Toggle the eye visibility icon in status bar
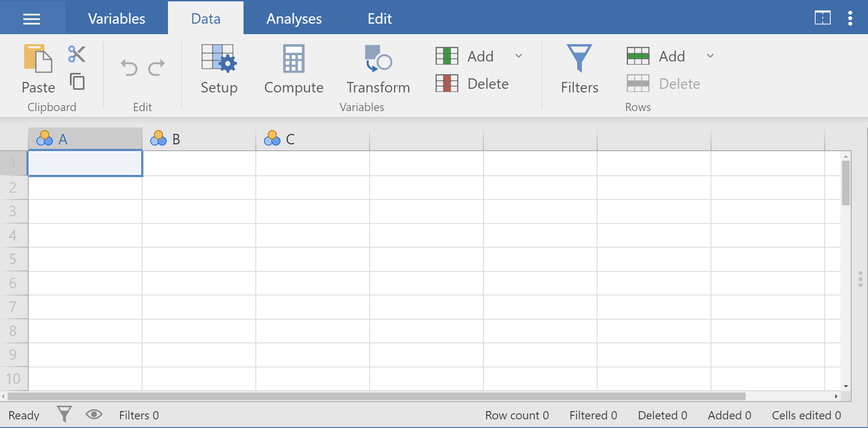 tap(94, 415)
